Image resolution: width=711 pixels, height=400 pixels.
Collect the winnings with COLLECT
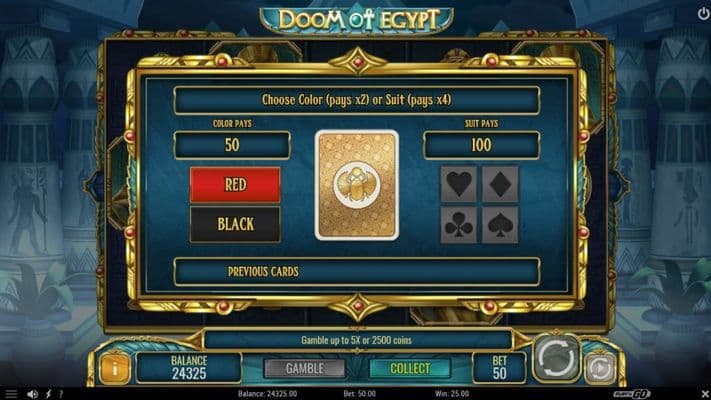410,368
